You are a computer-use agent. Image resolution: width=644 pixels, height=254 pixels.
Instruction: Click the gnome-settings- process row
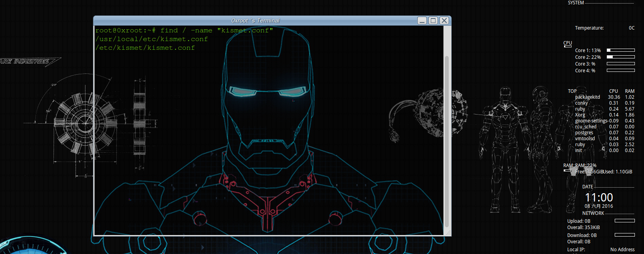point(605,121)
